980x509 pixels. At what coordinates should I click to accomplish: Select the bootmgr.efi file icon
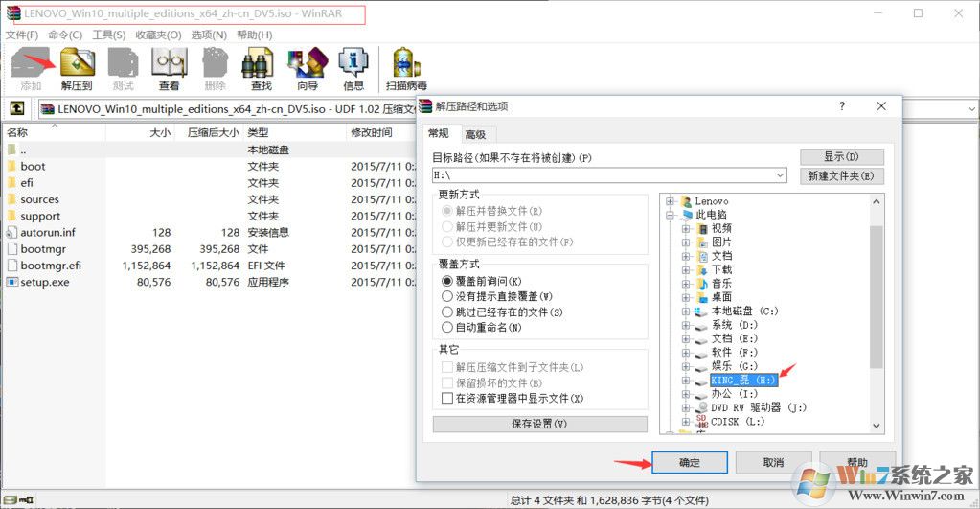11,266
